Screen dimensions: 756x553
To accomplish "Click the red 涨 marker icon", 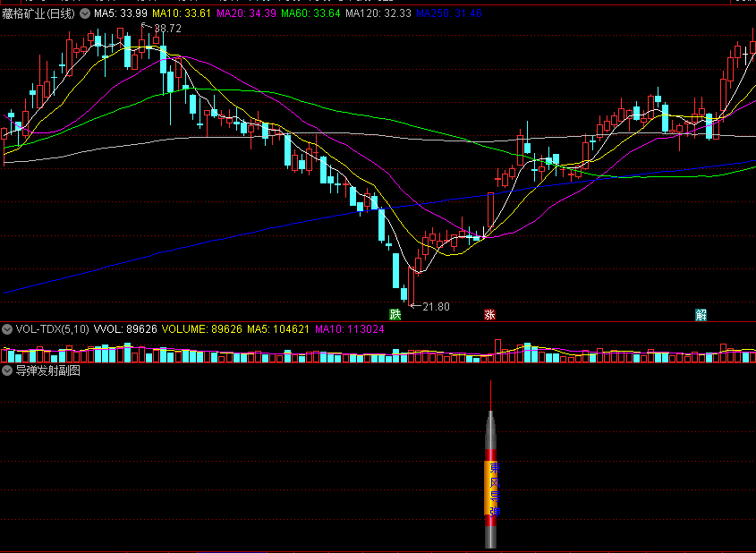I will coord(490,315).
